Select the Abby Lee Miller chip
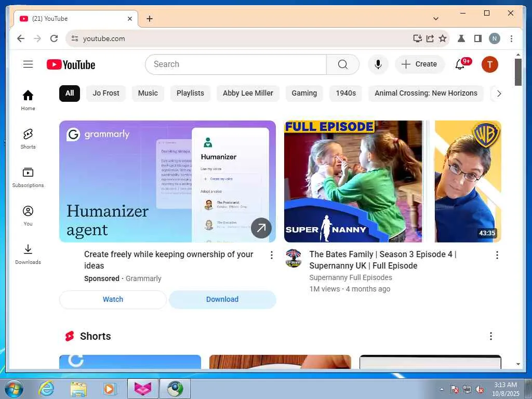 [x=248, y=94]
